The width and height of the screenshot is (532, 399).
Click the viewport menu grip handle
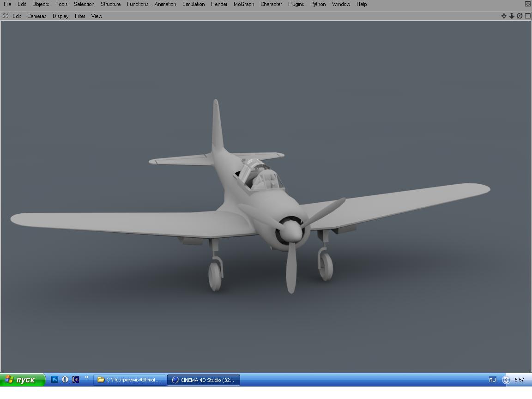[6, 16]
